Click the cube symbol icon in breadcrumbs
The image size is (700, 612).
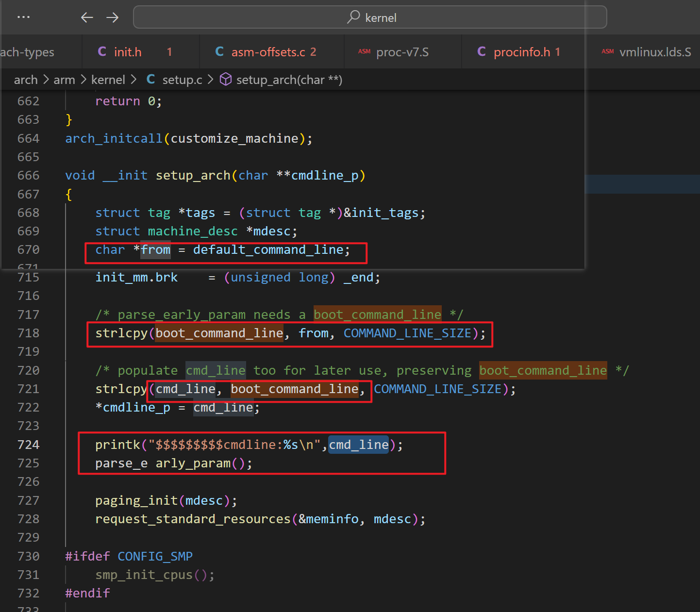[226, 79]
